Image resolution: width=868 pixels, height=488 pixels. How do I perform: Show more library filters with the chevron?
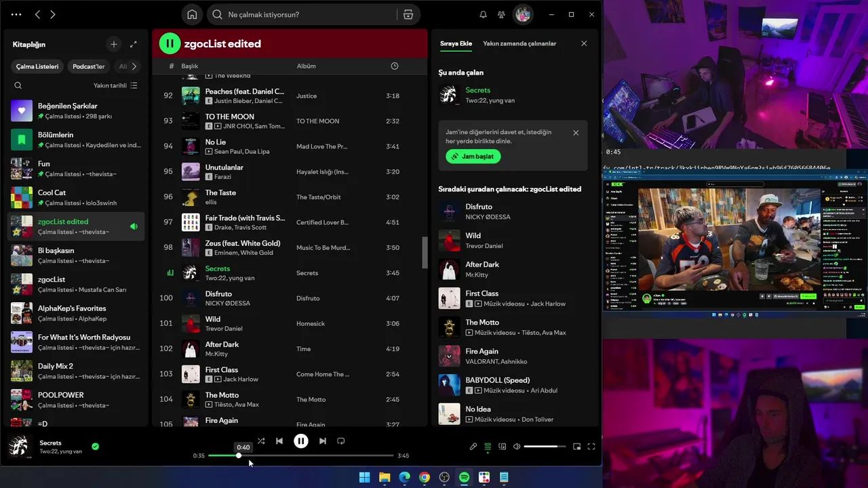click(x=134, y=66)
